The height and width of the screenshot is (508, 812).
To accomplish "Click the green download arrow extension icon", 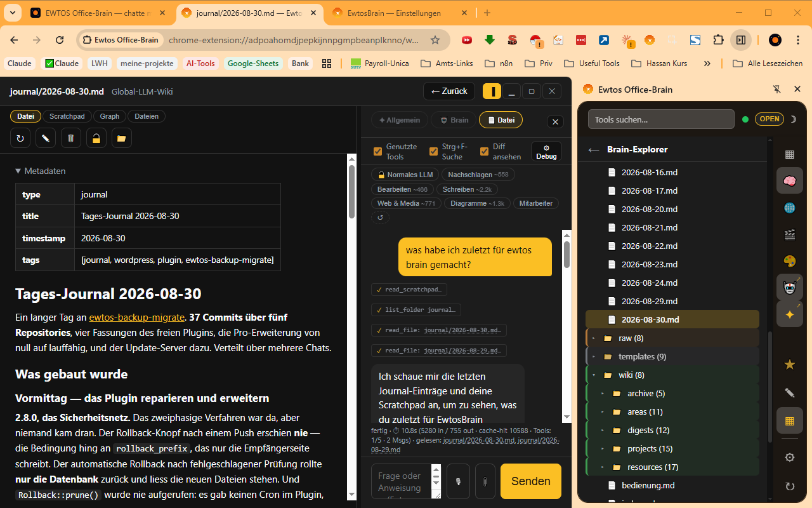I will click(x=489, y=40).
